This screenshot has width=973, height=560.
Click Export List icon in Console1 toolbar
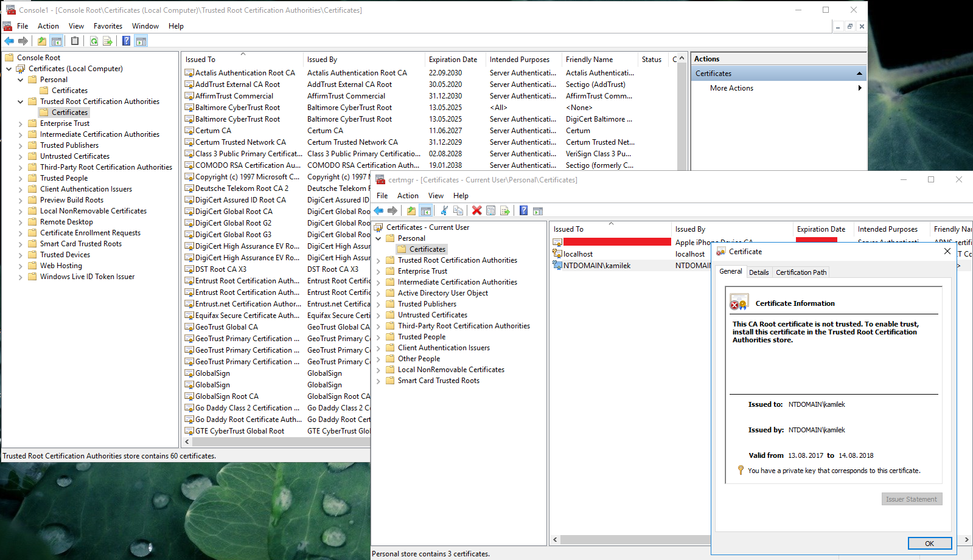pos(108,41)
